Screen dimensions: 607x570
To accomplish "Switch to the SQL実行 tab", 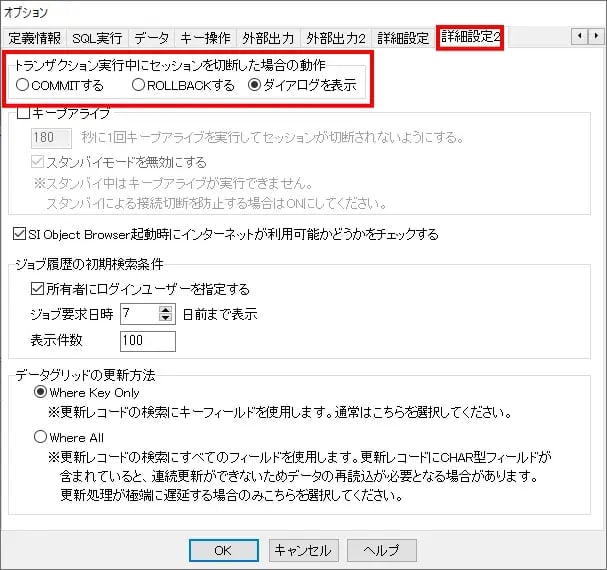I will coord(97,38).
